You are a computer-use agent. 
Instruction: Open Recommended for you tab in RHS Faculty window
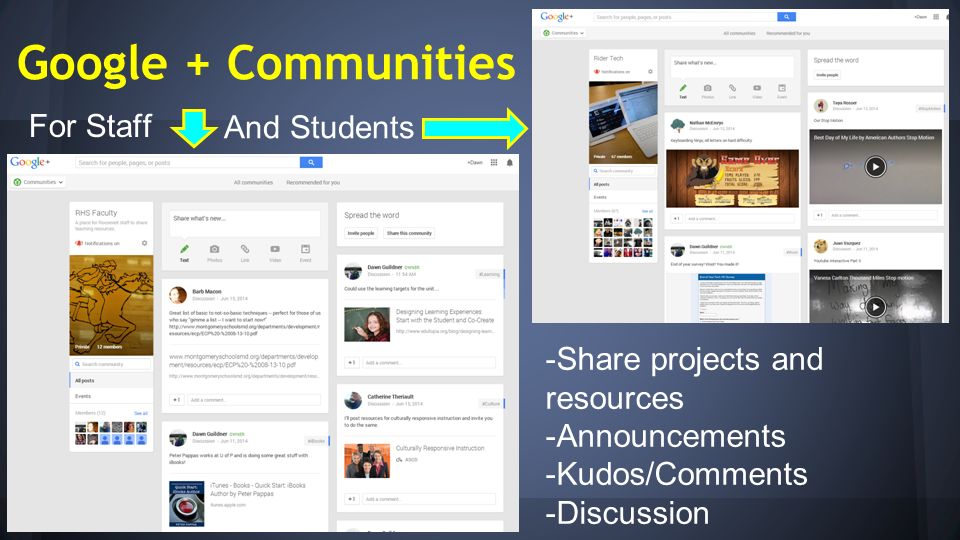[x=313, y=182]
